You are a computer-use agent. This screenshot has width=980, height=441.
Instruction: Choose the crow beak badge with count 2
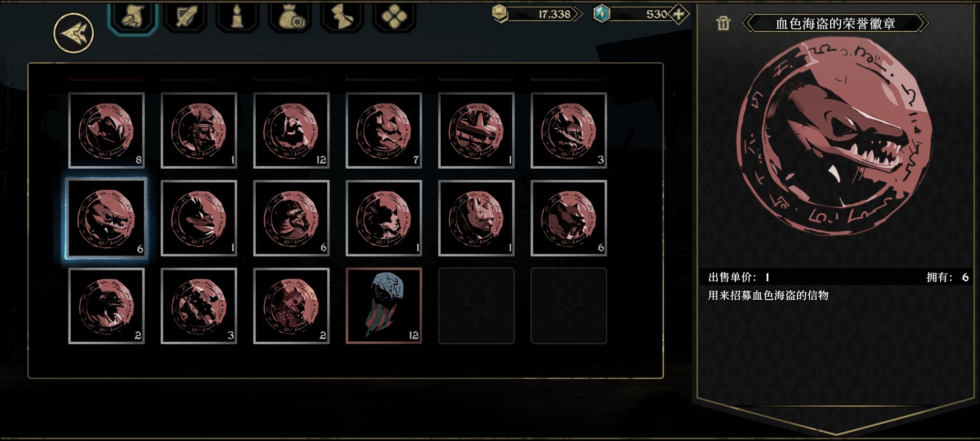tap(107, 306)
